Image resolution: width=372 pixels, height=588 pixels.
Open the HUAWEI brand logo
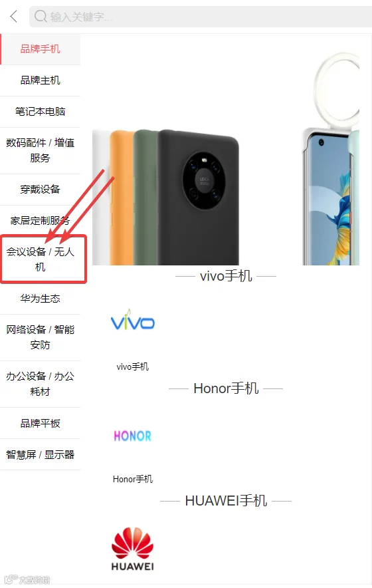pyautogui.click(x=133, y=549)
